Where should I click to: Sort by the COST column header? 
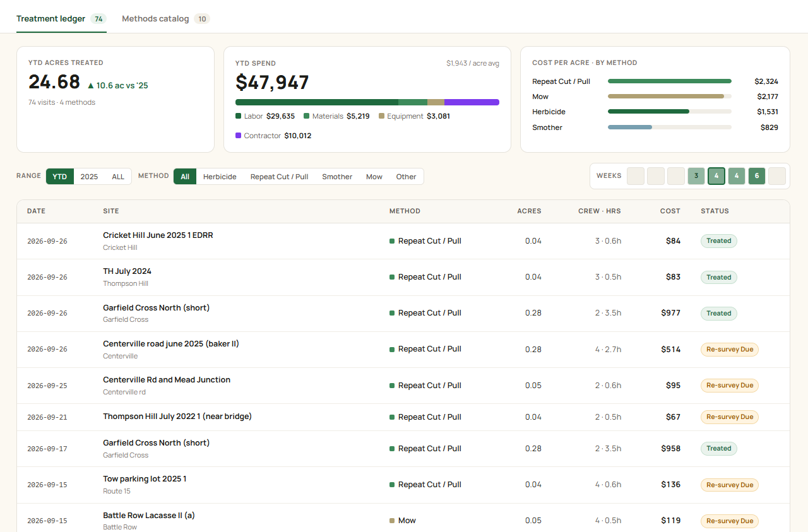point(670,211)
